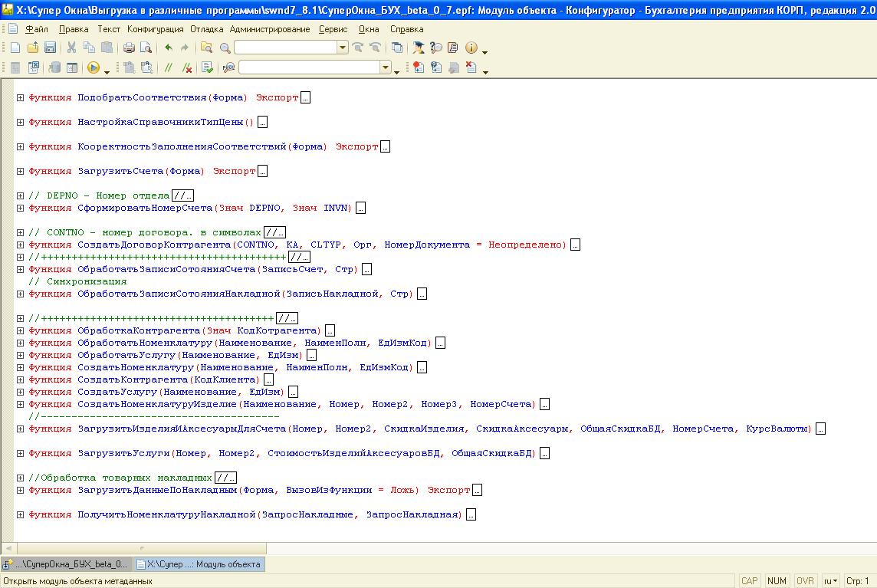877x588 pixels.
Task: Open the Отладка menu
Action: (207, 29)
